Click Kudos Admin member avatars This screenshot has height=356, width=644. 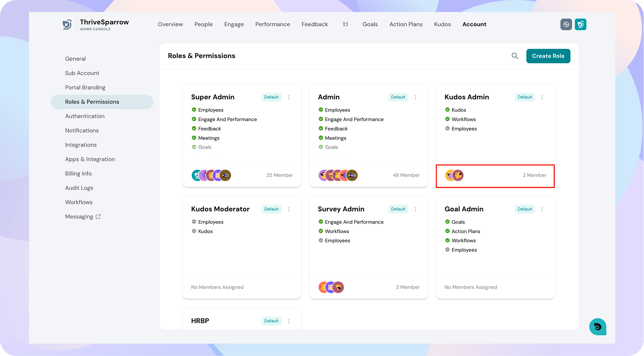click(x=454, y=175)
